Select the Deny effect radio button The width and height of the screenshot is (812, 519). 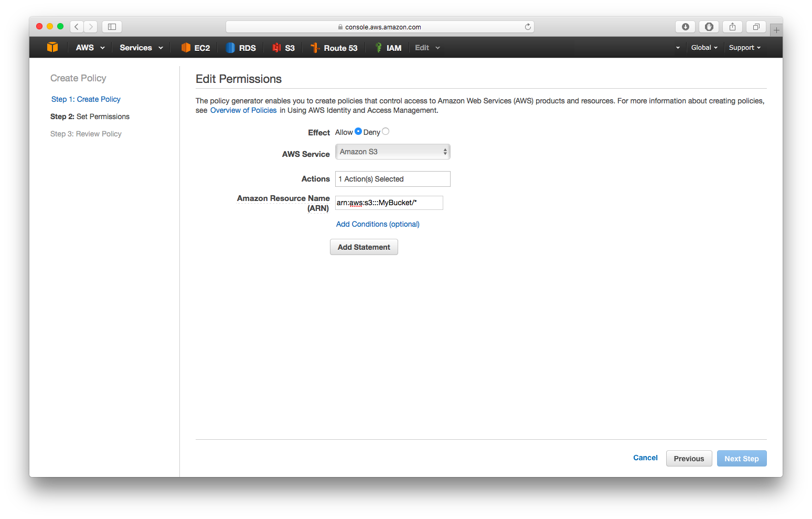point(386,132)
